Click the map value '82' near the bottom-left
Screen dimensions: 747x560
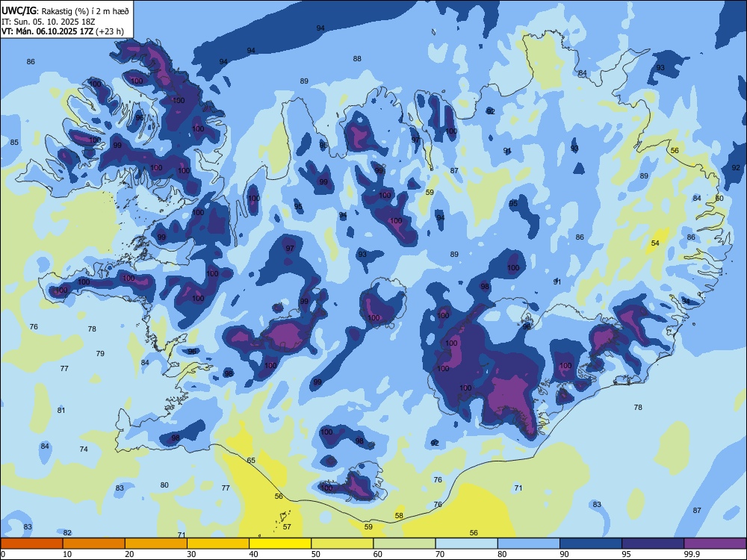pyautogui.click(x=67, y=533)
